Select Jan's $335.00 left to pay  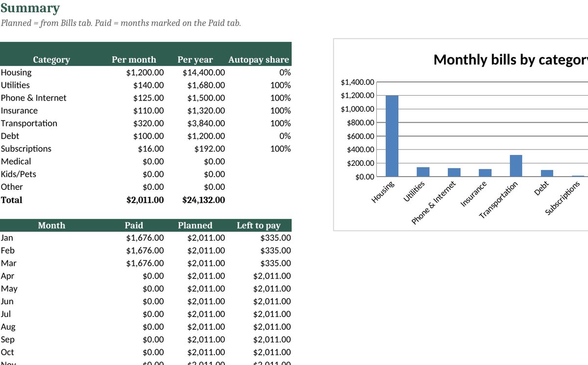pos(276,238)
